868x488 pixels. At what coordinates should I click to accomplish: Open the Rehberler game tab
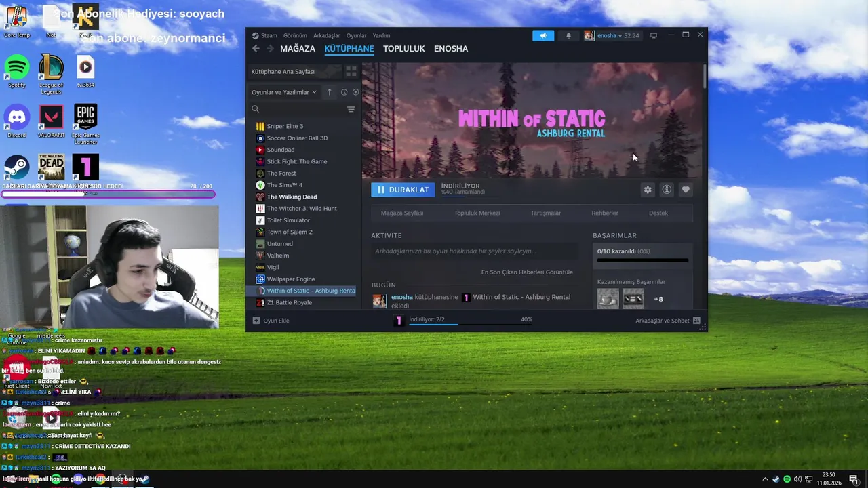pyautogui.click(x=605, y=213)
